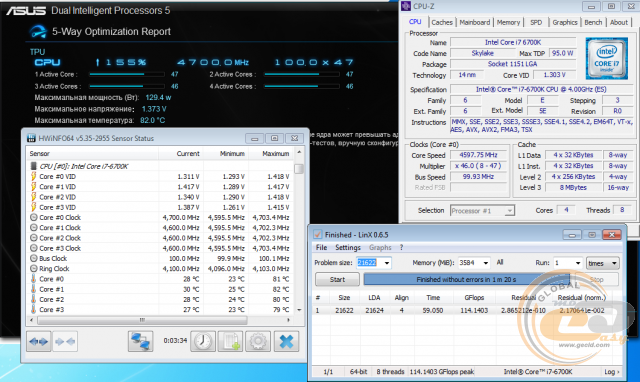Click HWiNFO64 title bar app icon

coord(31,138)
